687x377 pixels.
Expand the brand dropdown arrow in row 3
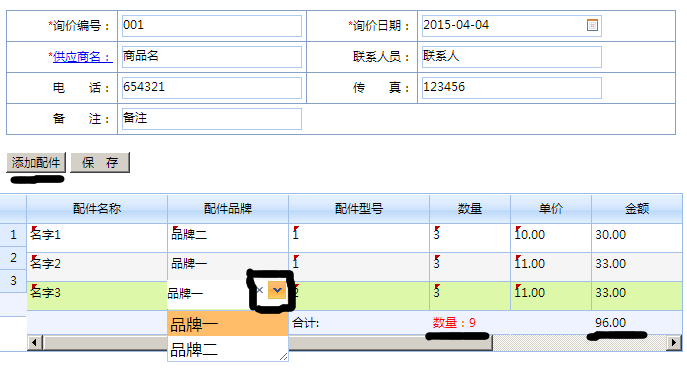coord(277,290)
